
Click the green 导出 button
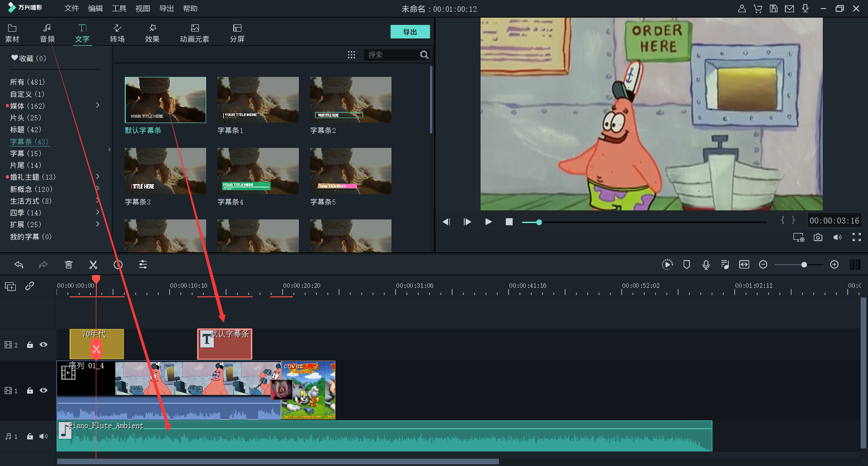click(410, 32)
